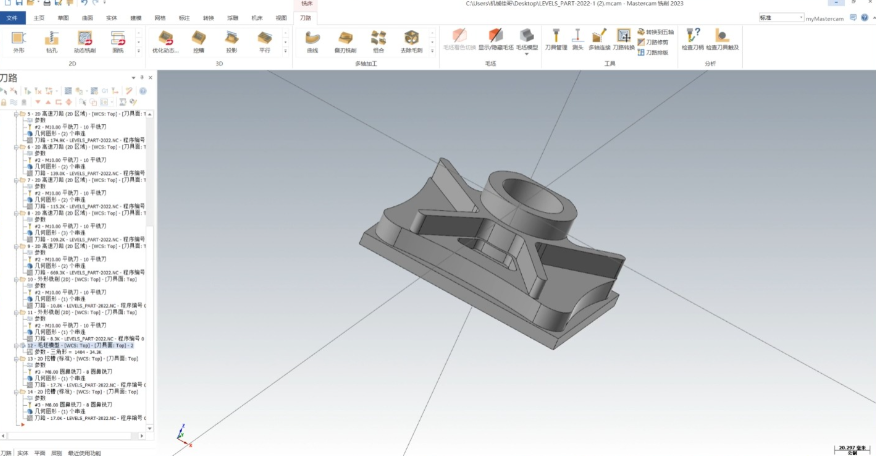
Task: Toggle the lock icon in toolpaths panel toolbar
Action: (x=5, y=101)
